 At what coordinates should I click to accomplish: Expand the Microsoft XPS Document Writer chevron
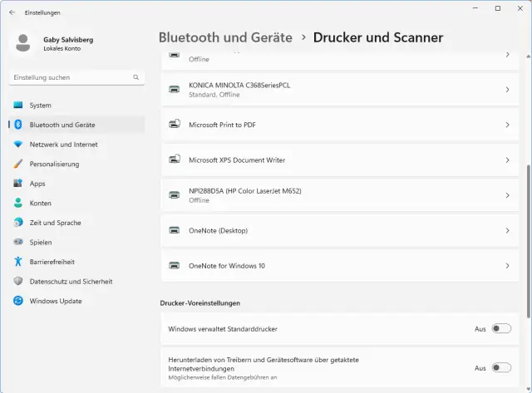507,160
